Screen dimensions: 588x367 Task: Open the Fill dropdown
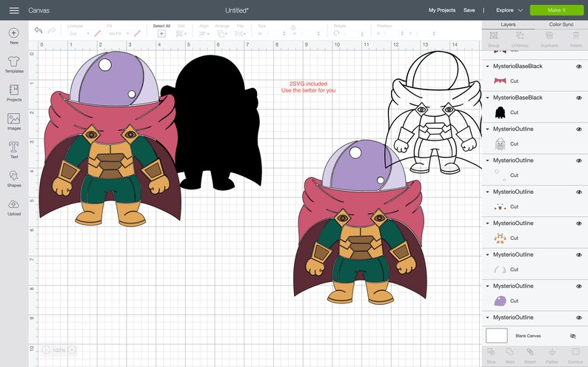click(x=118, y=34)
